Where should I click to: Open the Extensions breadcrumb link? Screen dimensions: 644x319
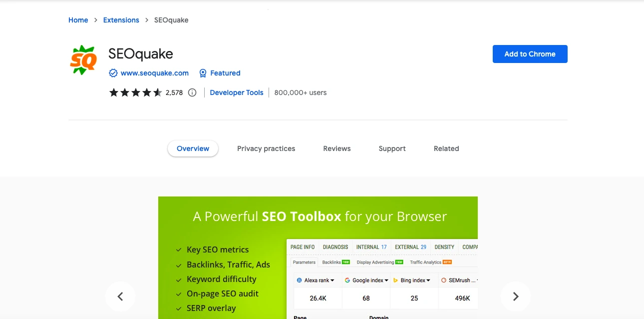click(121, 20)
